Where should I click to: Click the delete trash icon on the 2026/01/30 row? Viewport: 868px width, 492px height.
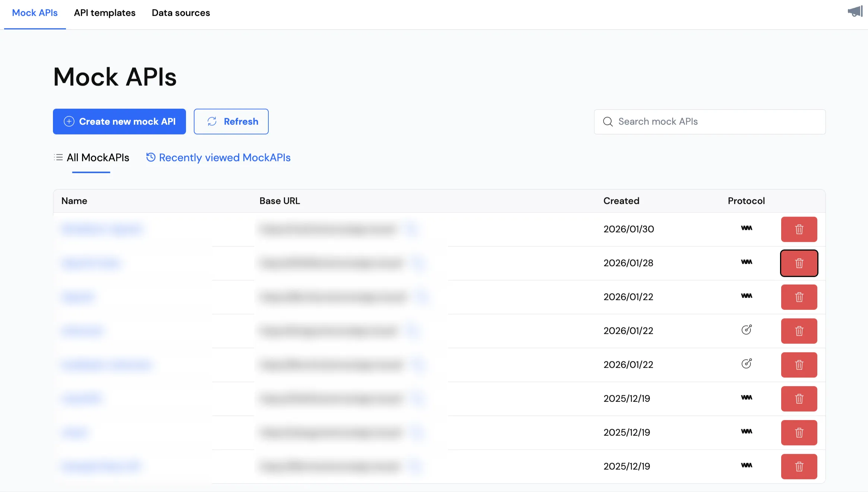point(799,229)
